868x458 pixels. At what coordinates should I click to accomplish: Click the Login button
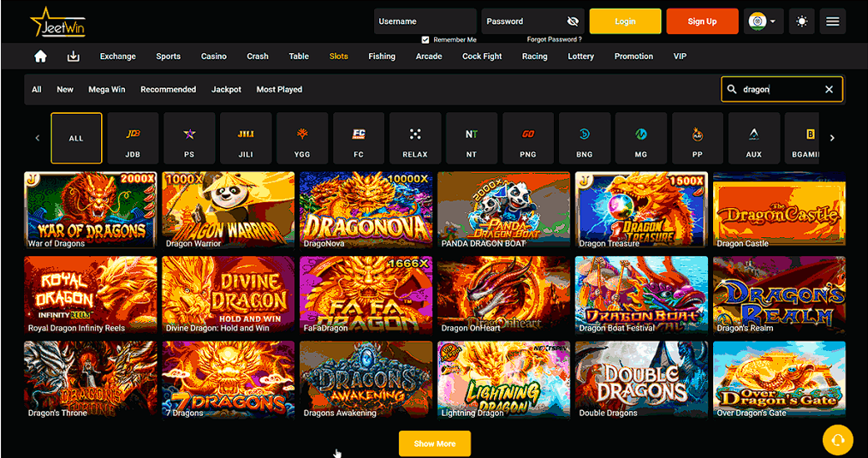[625, 21]
